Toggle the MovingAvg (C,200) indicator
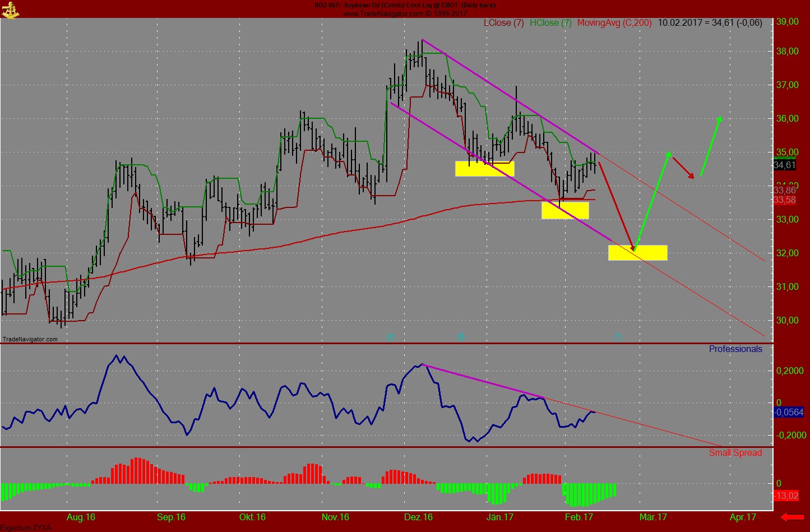810x532 pixels. pos(614,23)
